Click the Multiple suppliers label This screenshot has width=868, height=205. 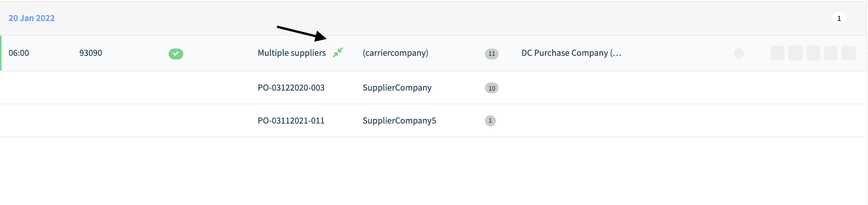pyautogui.click(x=292, y=53)
